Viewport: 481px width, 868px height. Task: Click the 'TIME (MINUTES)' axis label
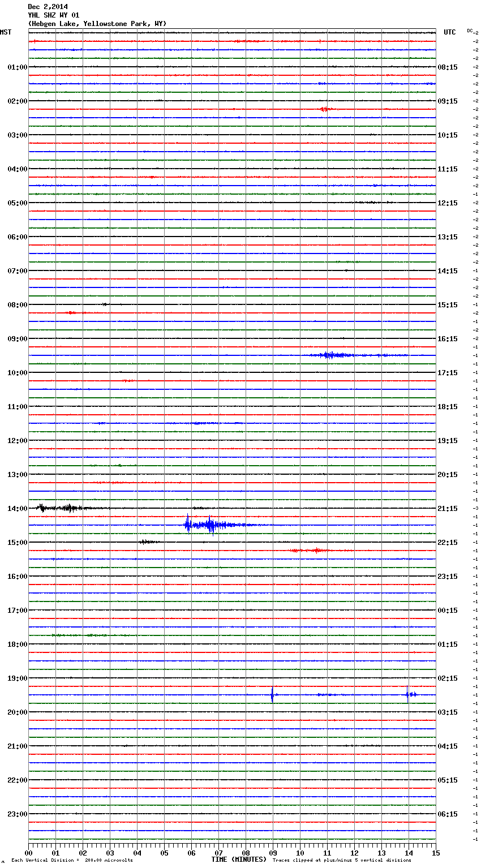[238, 860]
